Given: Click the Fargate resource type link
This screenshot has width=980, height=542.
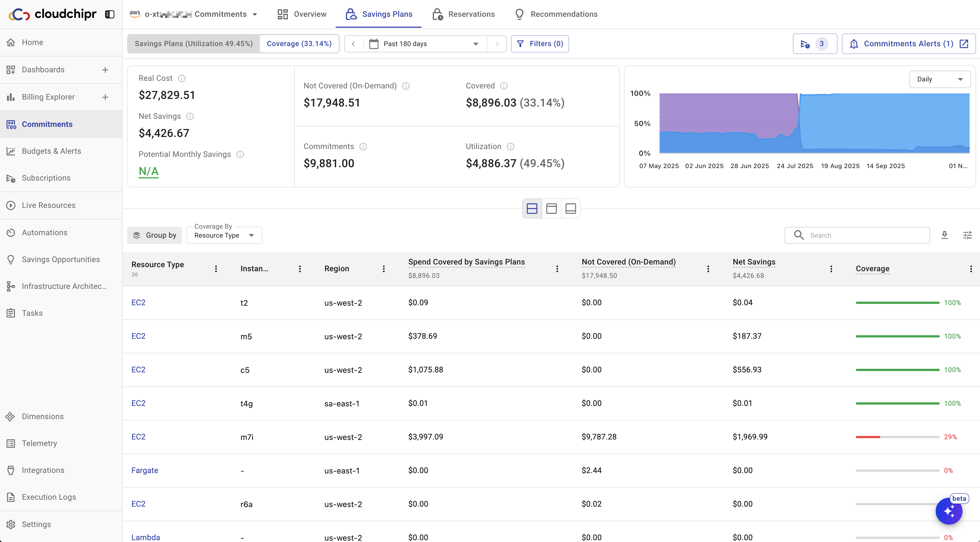Looking at the screenshot, I should 145,470.
